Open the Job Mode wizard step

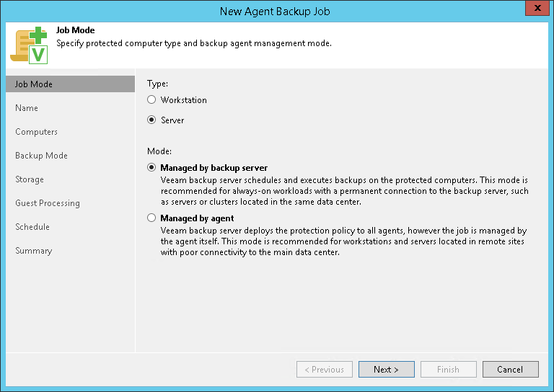[34, 84]
